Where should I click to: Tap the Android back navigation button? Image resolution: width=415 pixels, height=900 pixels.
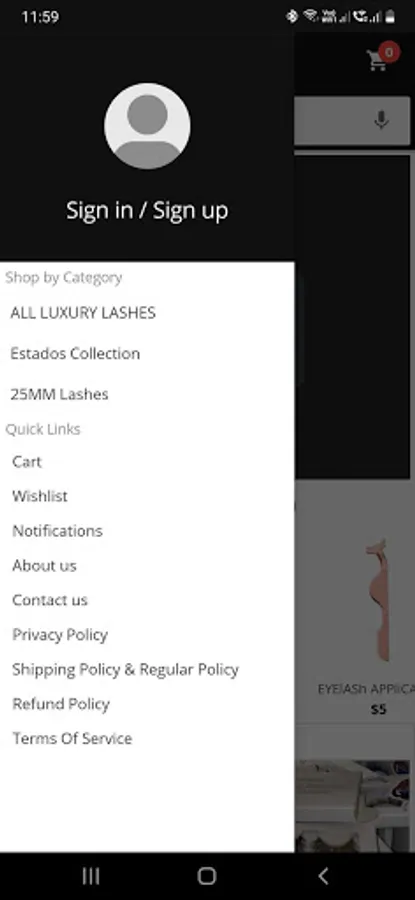(x=323, y=876)
